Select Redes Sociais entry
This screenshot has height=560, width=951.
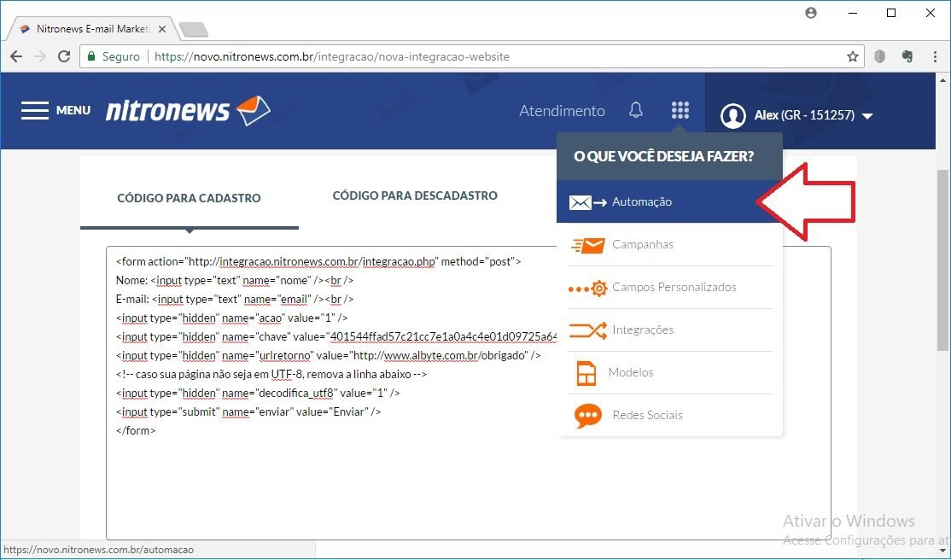coord(669,415)
